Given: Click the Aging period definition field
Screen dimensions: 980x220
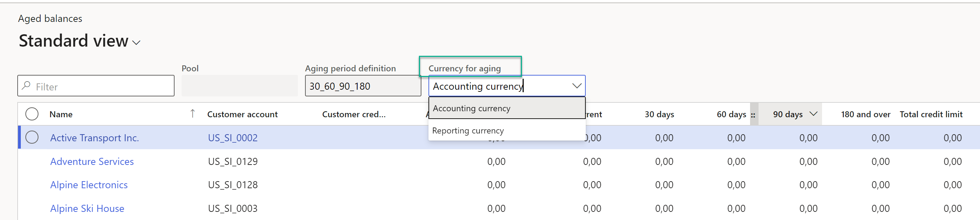Looking at the screenshot, I should 363,86.
